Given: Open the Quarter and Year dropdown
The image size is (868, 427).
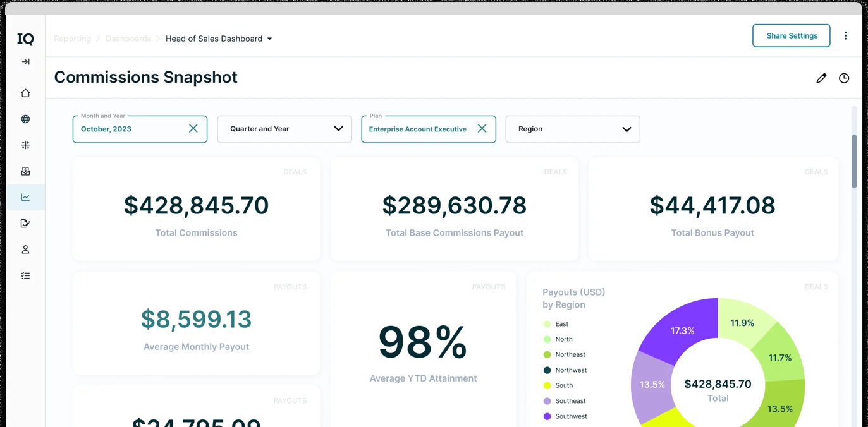Looking at the screenshot, I should [284, 129].
